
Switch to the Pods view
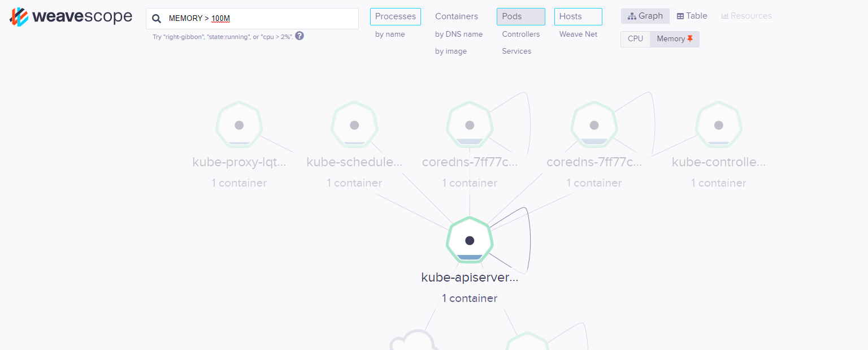pyautogui.click(x=521, y=16)
